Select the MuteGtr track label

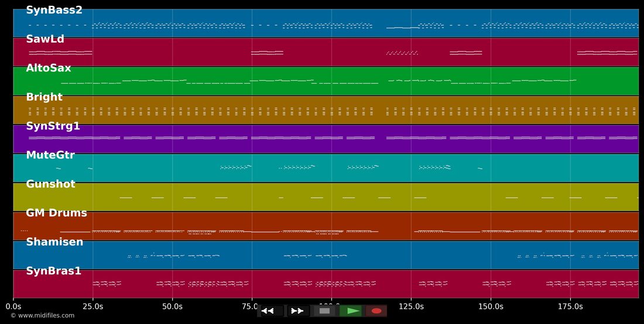[50, 155]
